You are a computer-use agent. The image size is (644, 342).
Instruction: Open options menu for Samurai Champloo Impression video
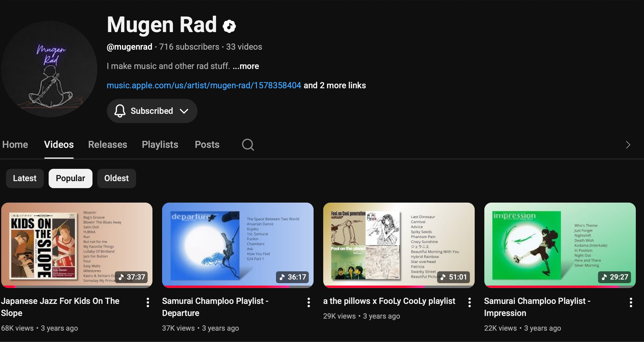coord(631,302)
